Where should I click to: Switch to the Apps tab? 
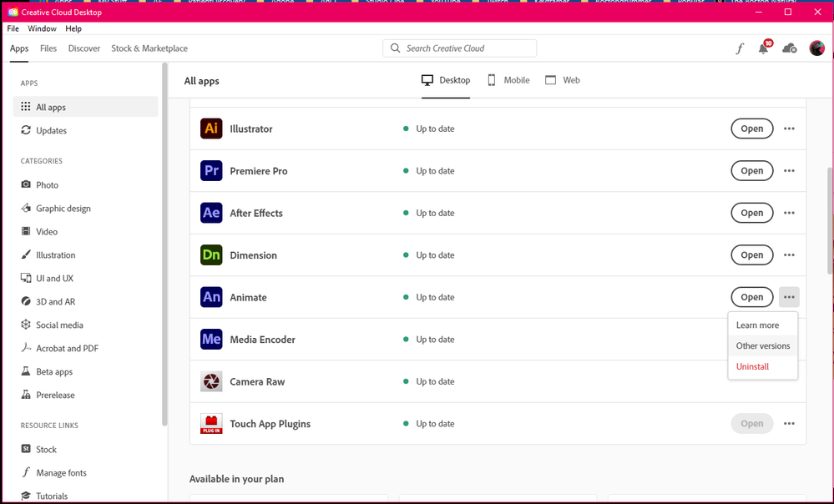pyautogui.click(x=19, y=48)
